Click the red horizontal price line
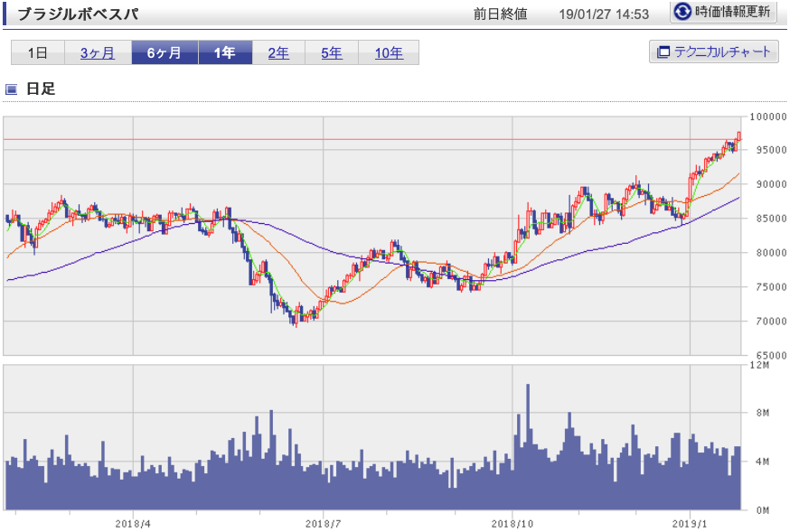The width and height of the screenshot is (799, 532). point(362,139)
